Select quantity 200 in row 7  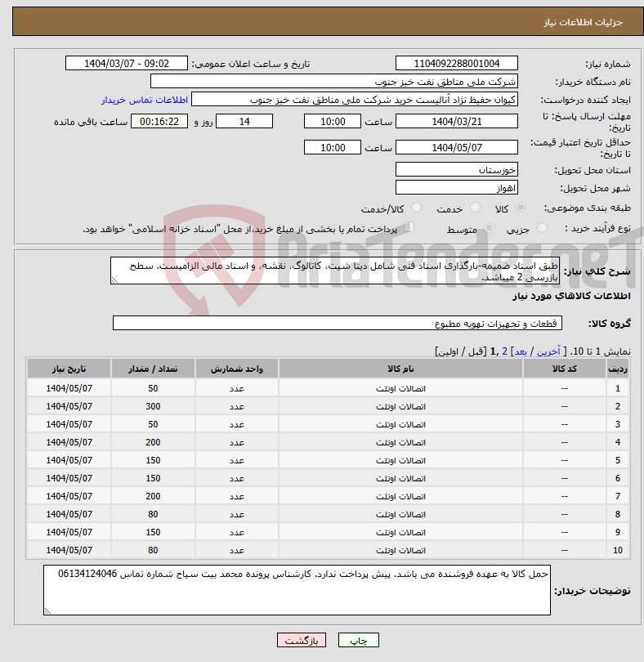pos(153,496)
